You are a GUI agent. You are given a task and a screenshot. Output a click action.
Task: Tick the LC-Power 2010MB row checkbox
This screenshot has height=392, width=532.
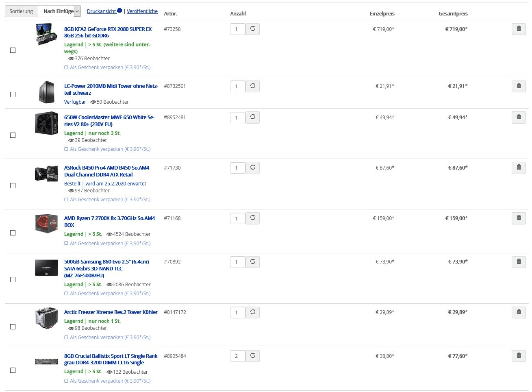coord(13,95)
